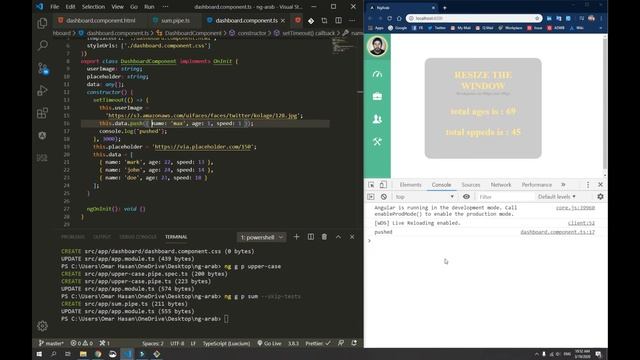Click the user avatar in web app sidebar
Image resolution: width=640 pixels, height=360 pixels.
click(x=377, y=46)
